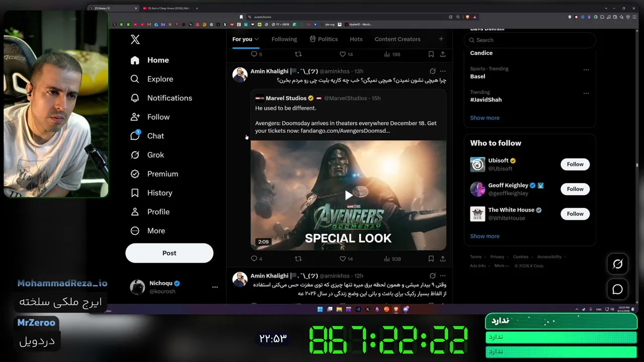The width and height of the screenshot is (644, 362).
Task: Show more trending topics
Action: click(485, 118)
